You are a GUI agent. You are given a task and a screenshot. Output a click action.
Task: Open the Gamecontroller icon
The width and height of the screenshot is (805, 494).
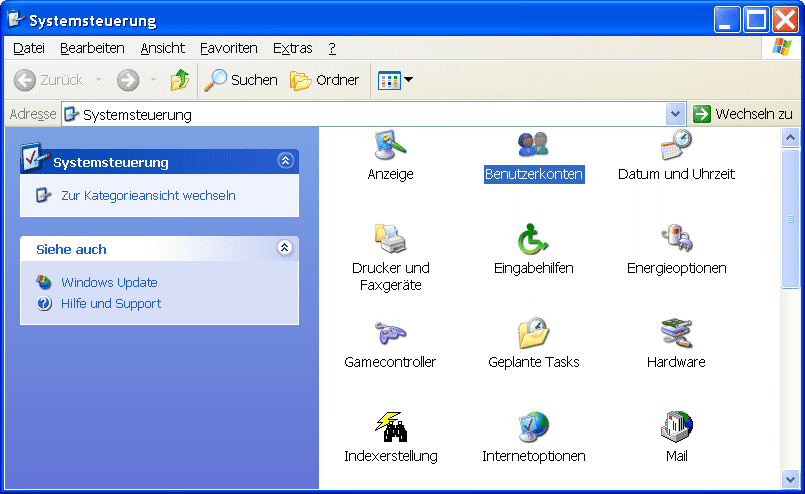[390, 333]
